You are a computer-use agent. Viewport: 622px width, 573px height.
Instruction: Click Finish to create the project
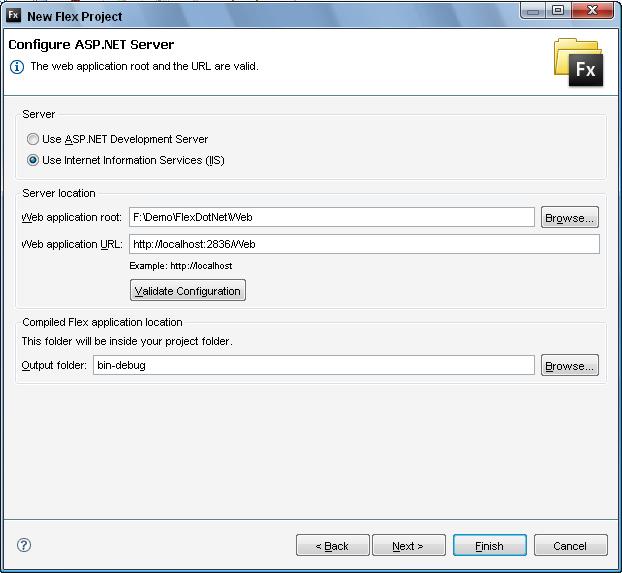point(489,546)
